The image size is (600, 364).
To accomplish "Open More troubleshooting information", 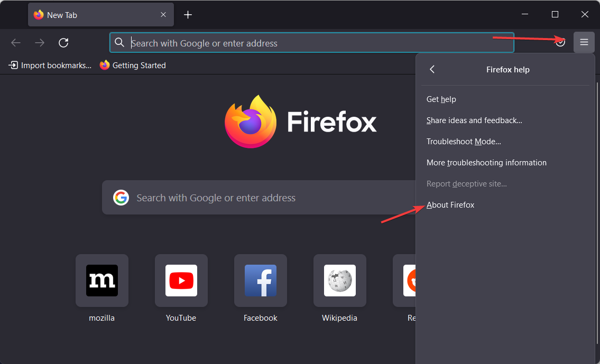I will tap(505, 163).
